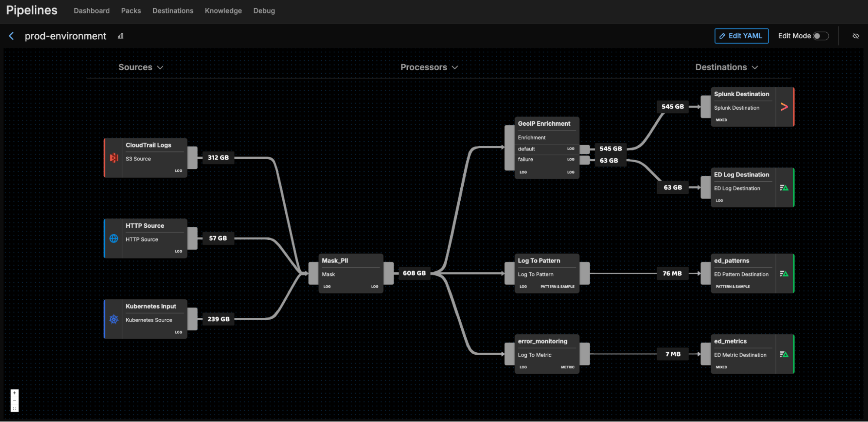Select the Mask_PII processor node

pyautogui.click(x=350, y=273)
